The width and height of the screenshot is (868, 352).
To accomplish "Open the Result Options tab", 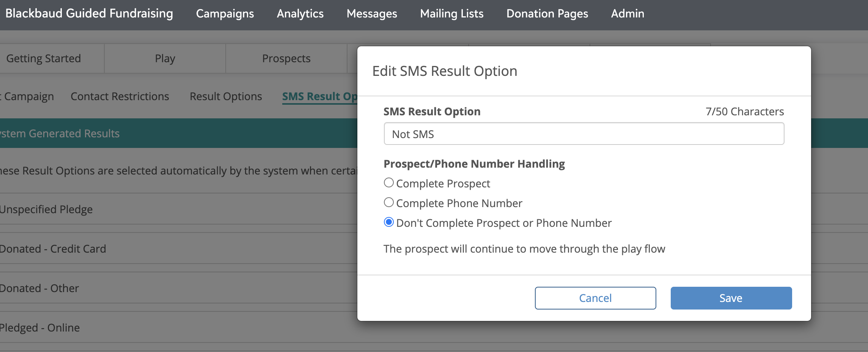I will click(226, 96).
